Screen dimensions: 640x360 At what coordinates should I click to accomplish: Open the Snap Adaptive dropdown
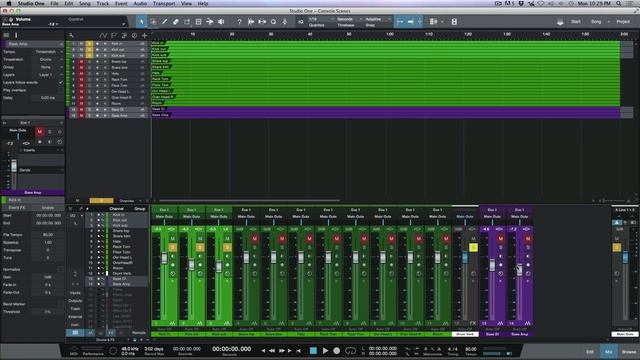coord(377,19)
